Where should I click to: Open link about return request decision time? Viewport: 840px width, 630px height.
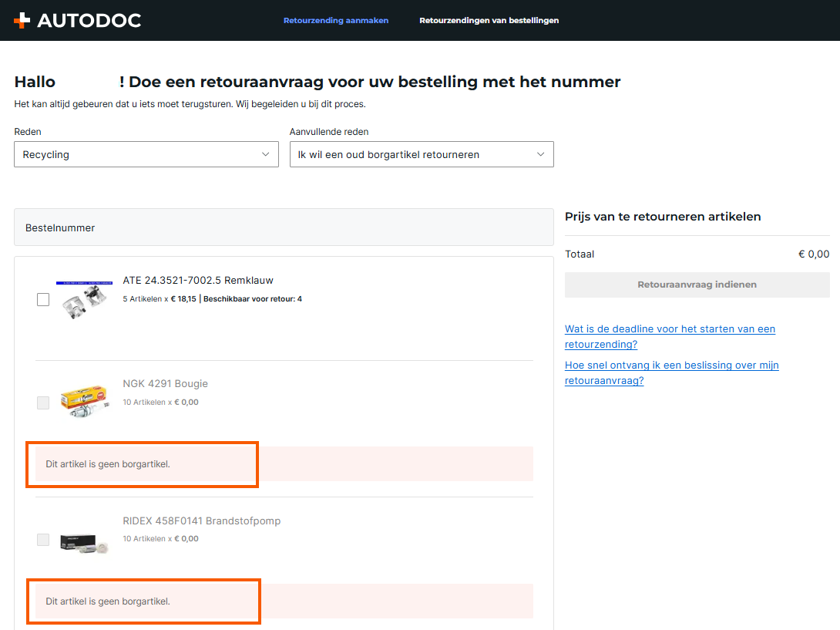671,372
